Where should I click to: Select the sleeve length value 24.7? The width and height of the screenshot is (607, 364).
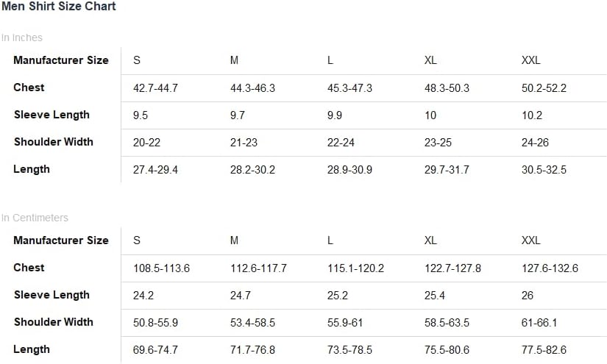point(241,296)
